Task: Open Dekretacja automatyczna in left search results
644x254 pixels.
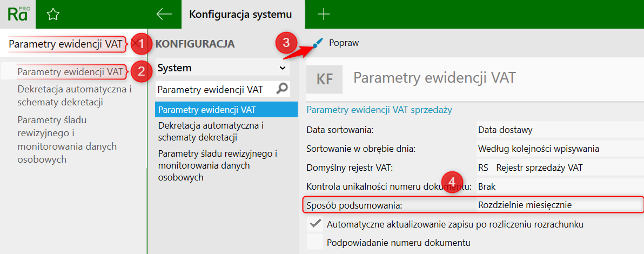Action: pos(75,95)
